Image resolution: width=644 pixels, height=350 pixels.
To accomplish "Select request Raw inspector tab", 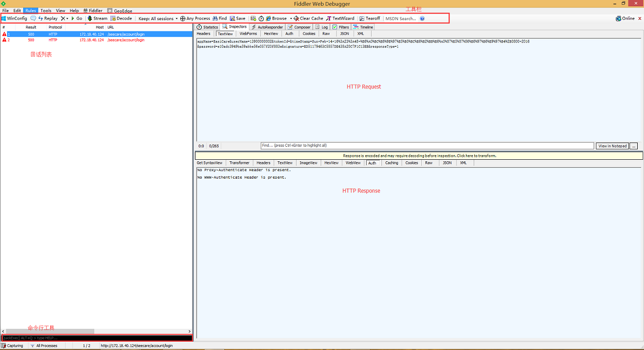I will [326, 34].
